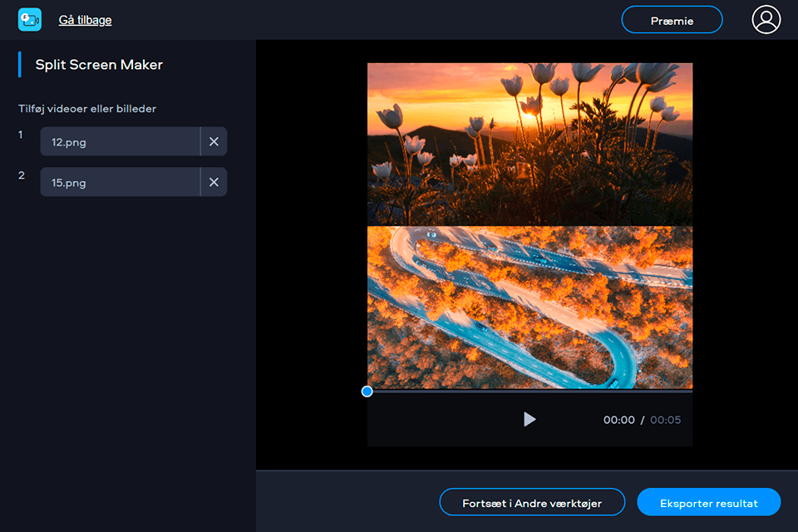Select the 12.png file name field
This screenshot has width=798, height=532.
(120, 141)
